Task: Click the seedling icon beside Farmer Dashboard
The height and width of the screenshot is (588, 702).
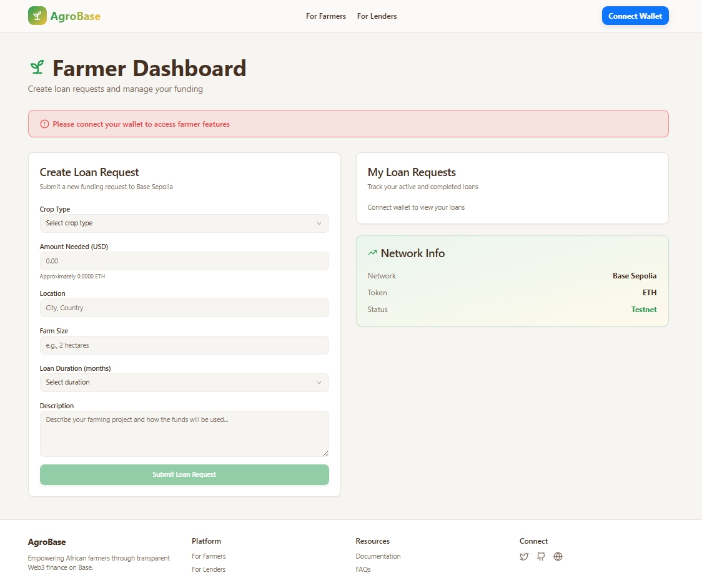Action: pyautogui.click(x=37, y=68)
